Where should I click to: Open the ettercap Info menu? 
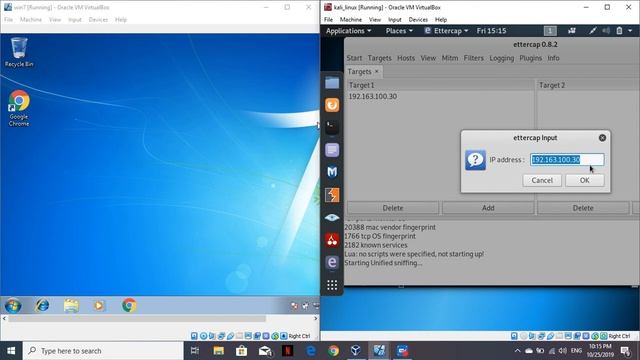pyautogui.click(x=553, y=58)
